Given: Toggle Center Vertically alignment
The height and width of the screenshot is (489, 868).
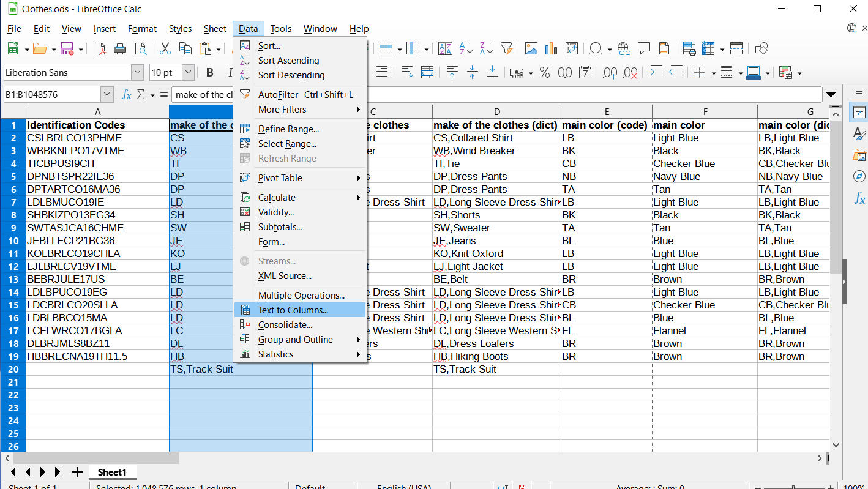Looking at the screenshot, I should tap(472, 73).
